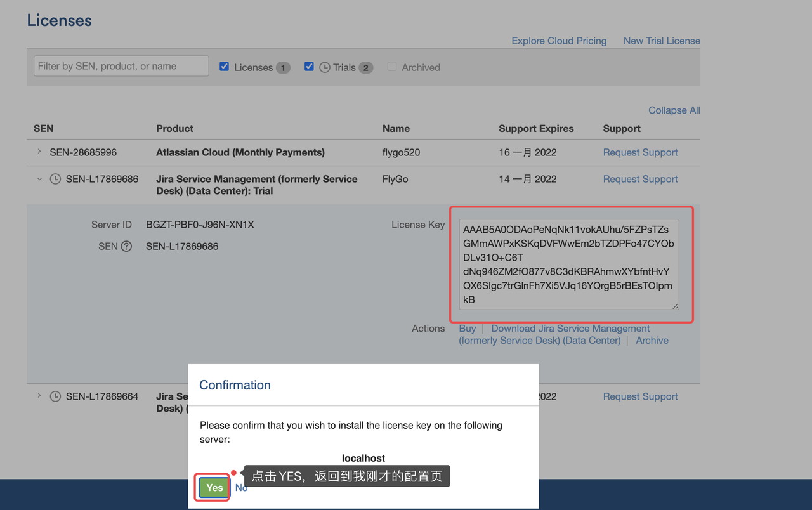
Task: Click inside the License Key text area
Action: coord(569,265)
